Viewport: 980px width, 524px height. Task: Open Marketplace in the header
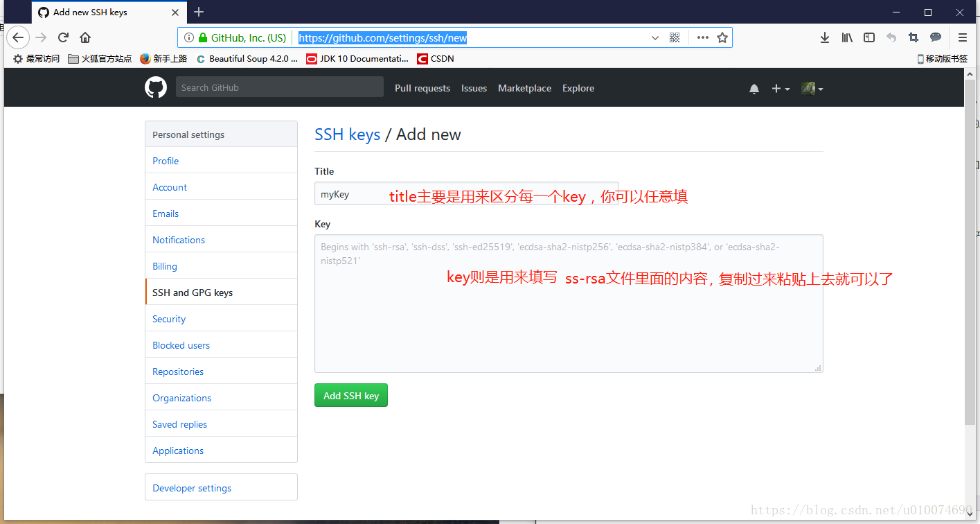pos(525,88)
